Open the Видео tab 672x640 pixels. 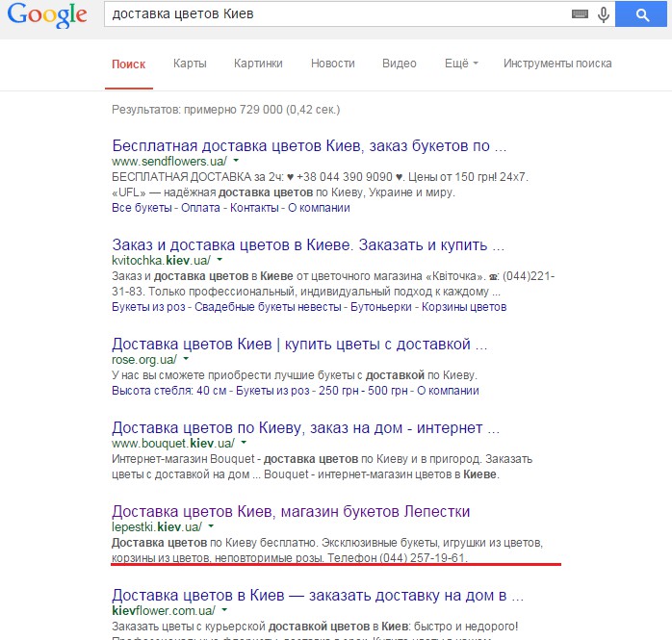(x=400, y=64)
